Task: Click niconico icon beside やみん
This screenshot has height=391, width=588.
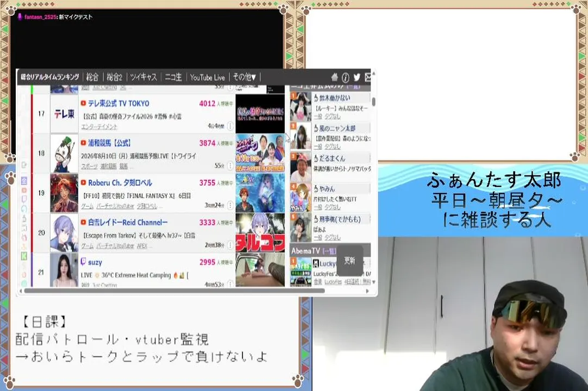Action: (x=316, y=188)
